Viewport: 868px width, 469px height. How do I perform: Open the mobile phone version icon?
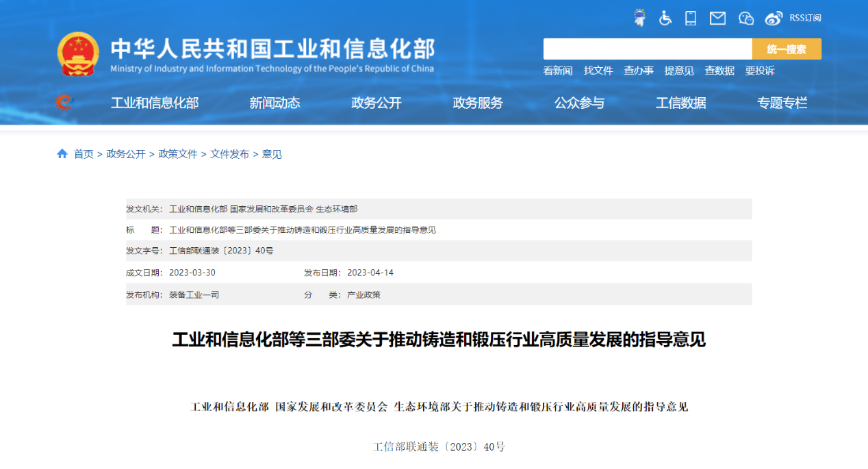tap(691, 18)
